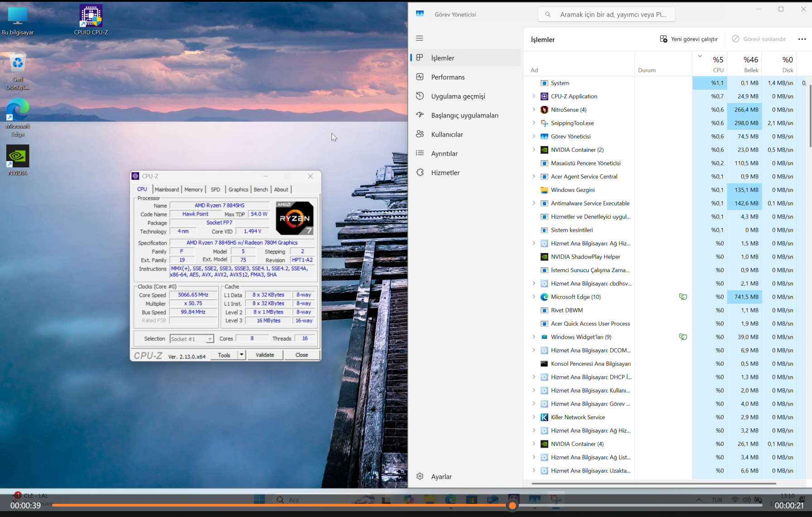This screenshot has height=517, width=812.
Task: Select the CPU tab in CPU-Z
Action: [x=142, y=189]
